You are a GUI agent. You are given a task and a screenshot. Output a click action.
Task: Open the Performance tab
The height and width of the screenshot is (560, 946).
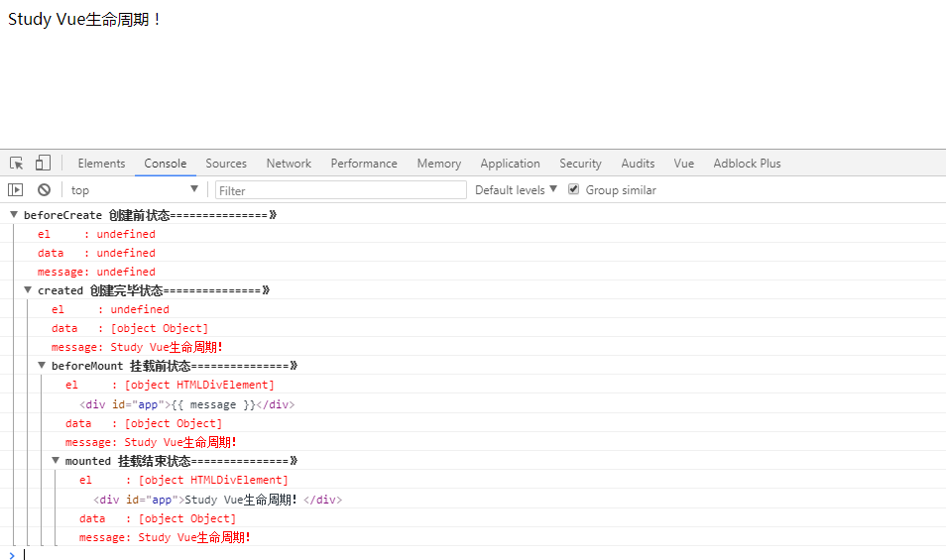pos(364,164)
